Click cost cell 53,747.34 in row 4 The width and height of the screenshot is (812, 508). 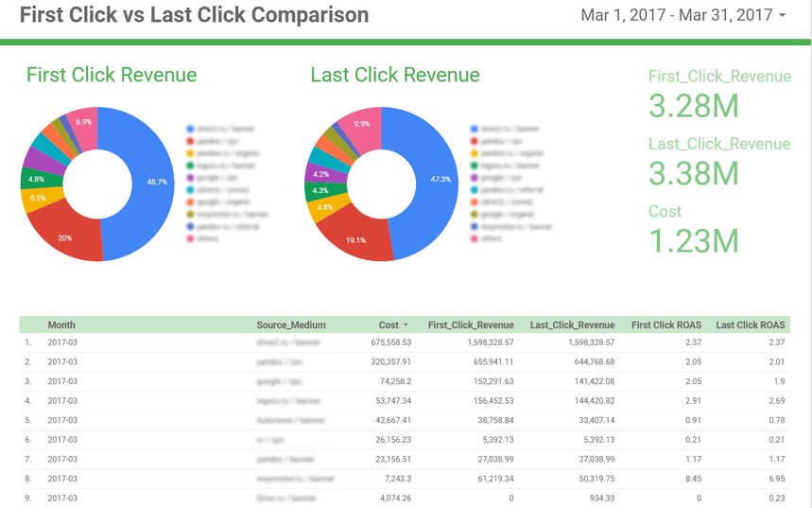click(x=393, y=401)
